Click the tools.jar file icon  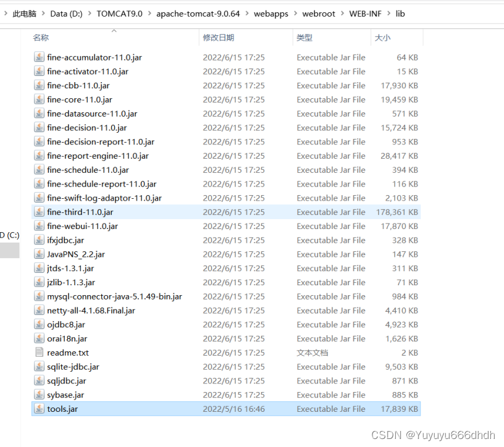coord(39,409)
